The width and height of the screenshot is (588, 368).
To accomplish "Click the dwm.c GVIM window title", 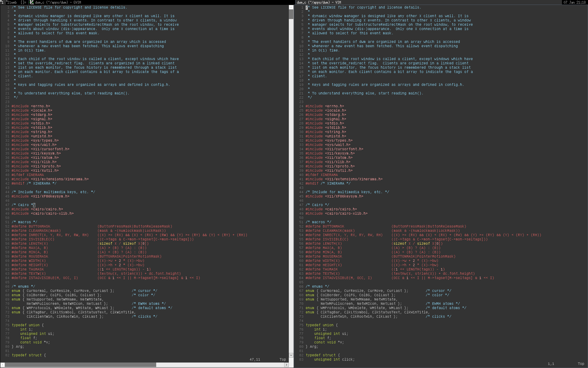I will (58, 2).
